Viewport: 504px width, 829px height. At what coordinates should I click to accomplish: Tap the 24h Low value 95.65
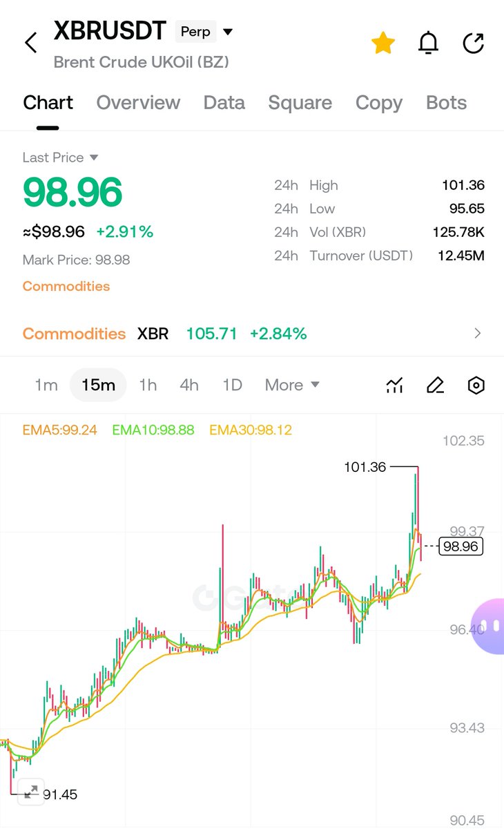pyautogui.click(x=467, y=209)
